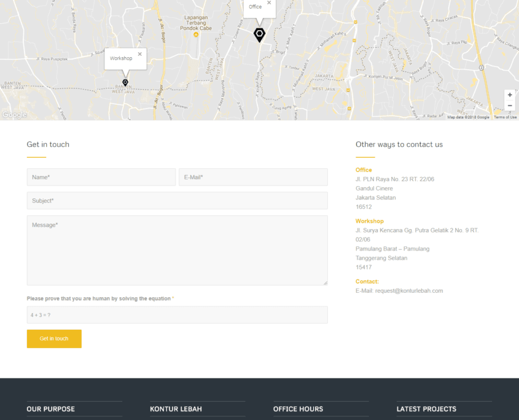Click into the Message text area
The width and height of the screenshot is (519, 420).
[177, 250]
